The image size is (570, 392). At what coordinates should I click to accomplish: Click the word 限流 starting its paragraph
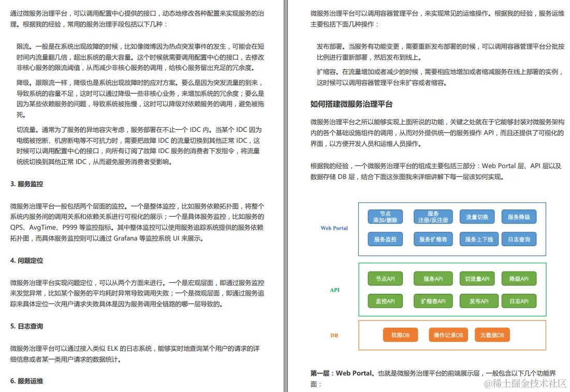point(23,47)
